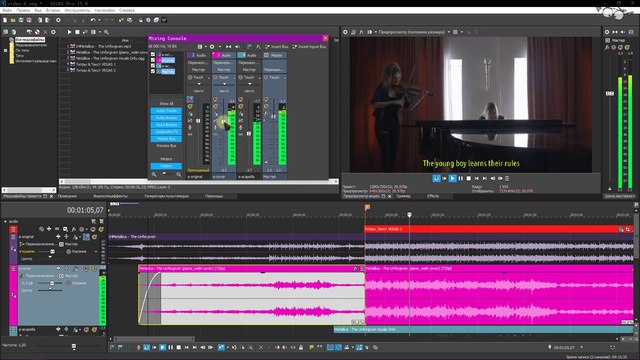The image size is (640, 360).
Task: Click the Master Bus volume fader handle
Action: 610,93
